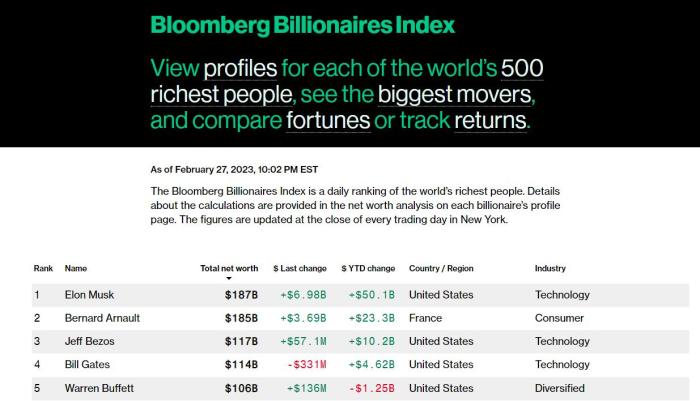Open the 'biggest movers' link

[455, 95]
